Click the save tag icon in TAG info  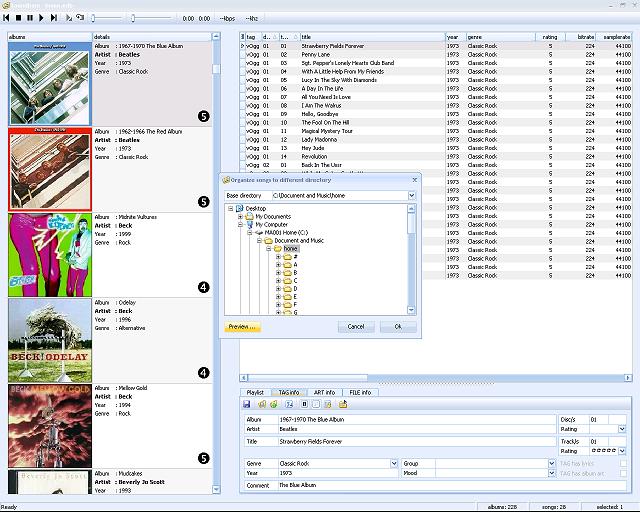(247, 404)
